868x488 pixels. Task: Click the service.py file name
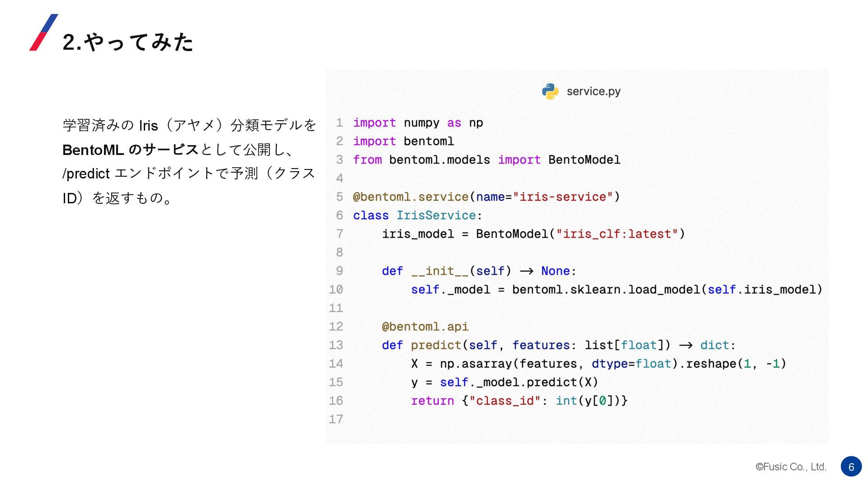(x=593, y=91)
